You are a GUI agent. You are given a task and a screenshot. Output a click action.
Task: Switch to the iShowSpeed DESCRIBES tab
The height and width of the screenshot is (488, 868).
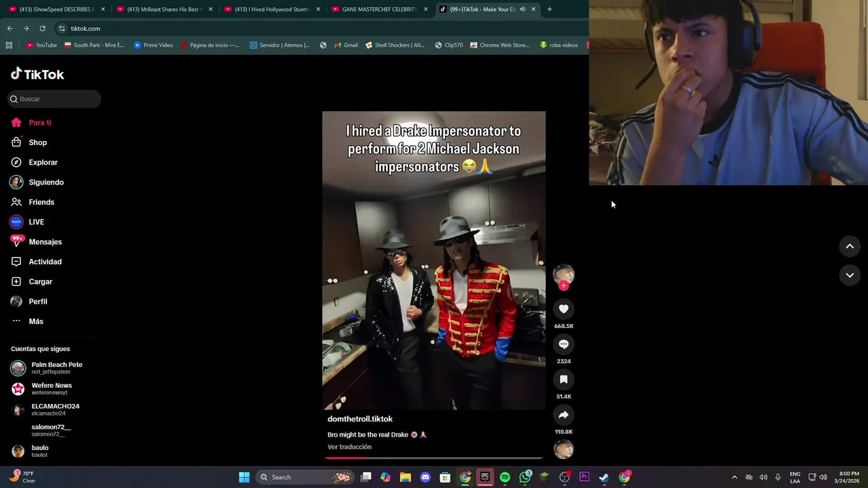point(56,9)
